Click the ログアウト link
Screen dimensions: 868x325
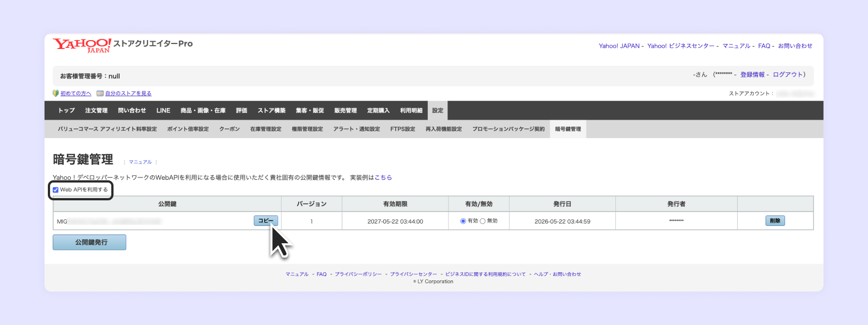pyautogui.click(x=788, y=75)
